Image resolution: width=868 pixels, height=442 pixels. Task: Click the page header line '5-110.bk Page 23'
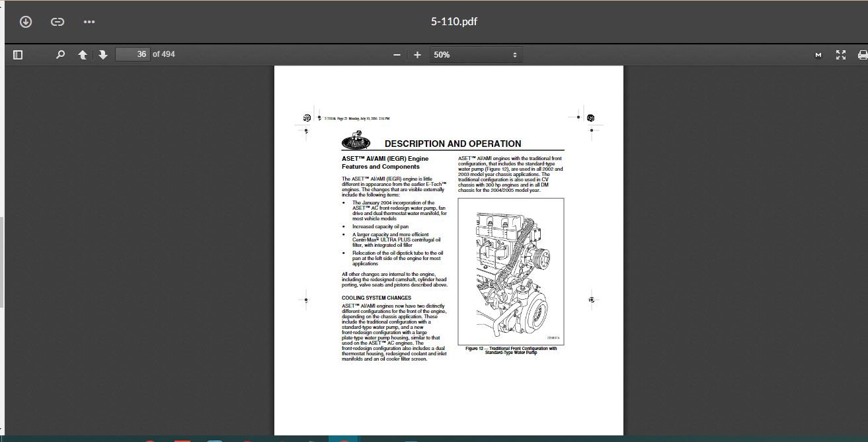[x=357, y=118]
